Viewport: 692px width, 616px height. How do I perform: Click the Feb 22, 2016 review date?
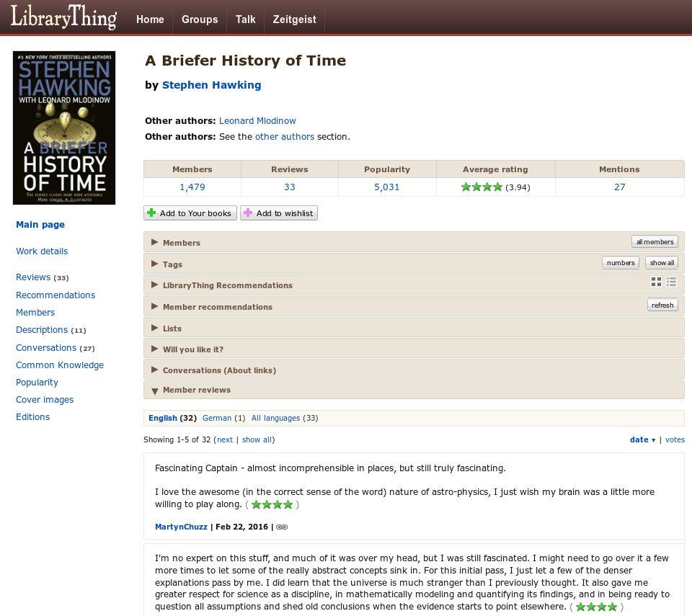tap(242, 527)
